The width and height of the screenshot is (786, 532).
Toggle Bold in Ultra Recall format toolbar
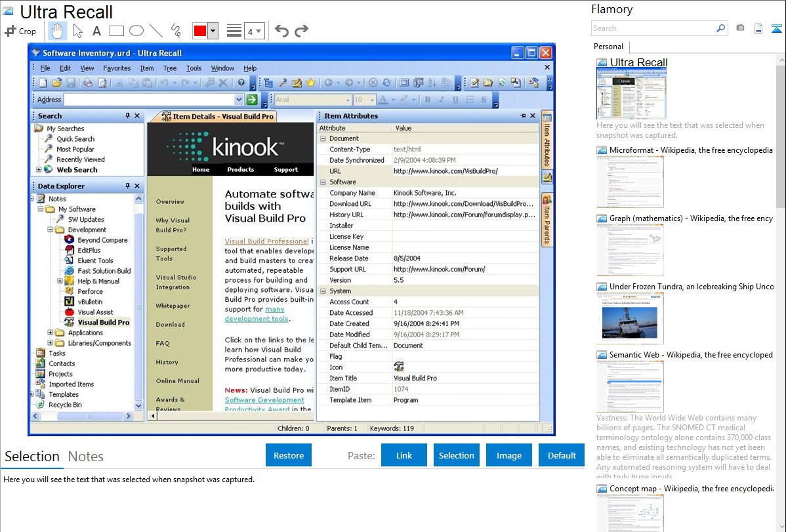pos(428,99)
